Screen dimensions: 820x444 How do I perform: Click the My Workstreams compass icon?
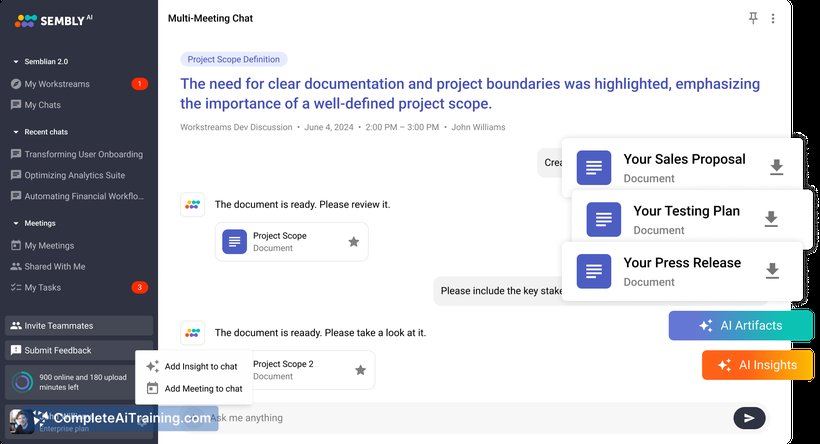click(16, 84)
